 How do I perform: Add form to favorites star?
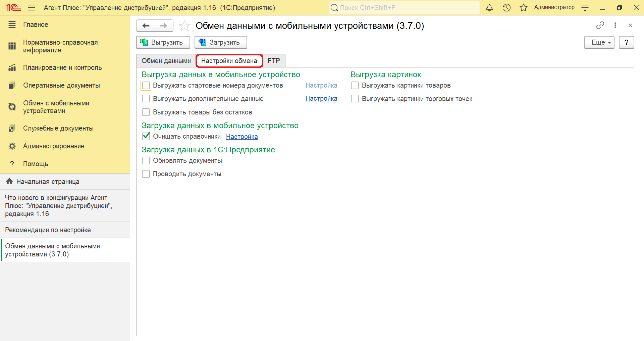184,26
